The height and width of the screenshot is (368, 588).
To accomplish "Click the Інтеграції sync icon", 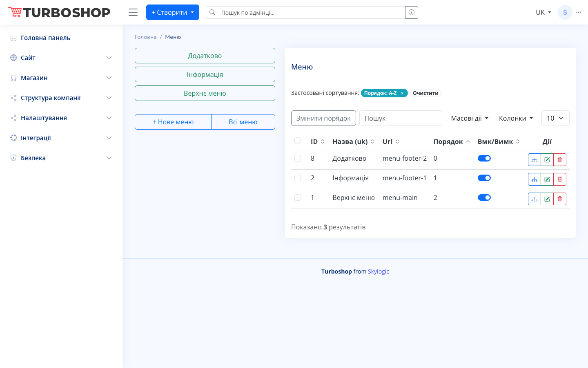I will tap(13, 138).
